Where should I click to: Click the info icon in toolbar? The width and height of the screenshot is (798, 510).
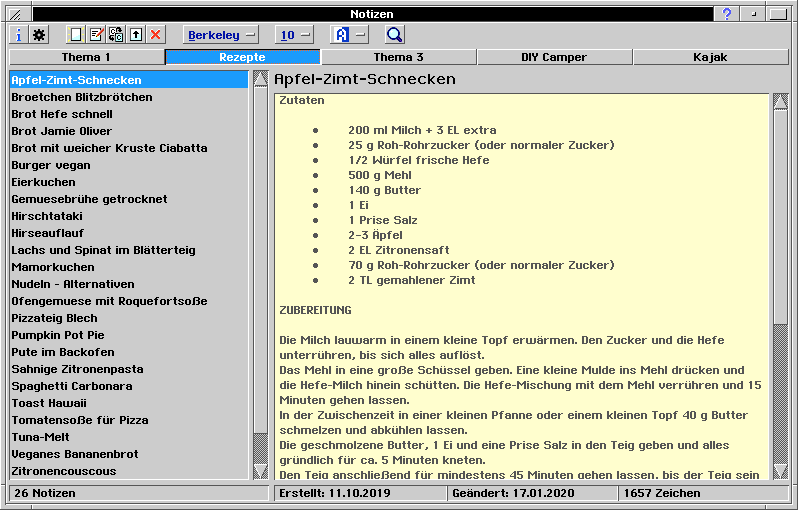tap(18, 35)
